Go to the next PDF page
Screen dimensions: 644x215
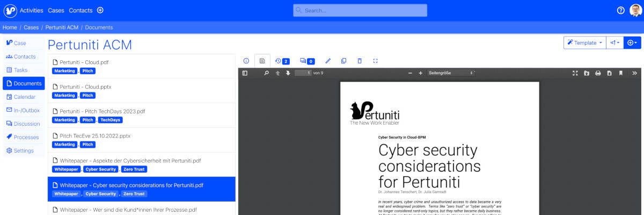click(288, 73)
